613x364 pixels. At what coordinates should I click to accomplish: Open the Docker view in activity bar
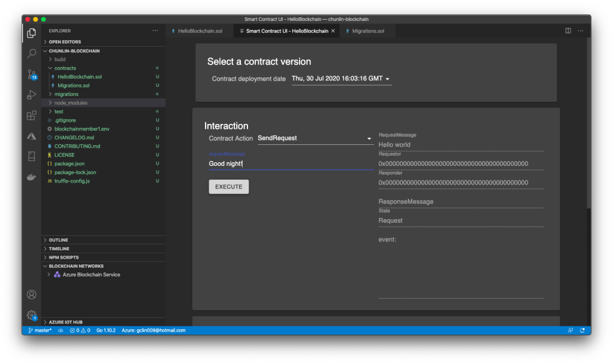(32, 177)
